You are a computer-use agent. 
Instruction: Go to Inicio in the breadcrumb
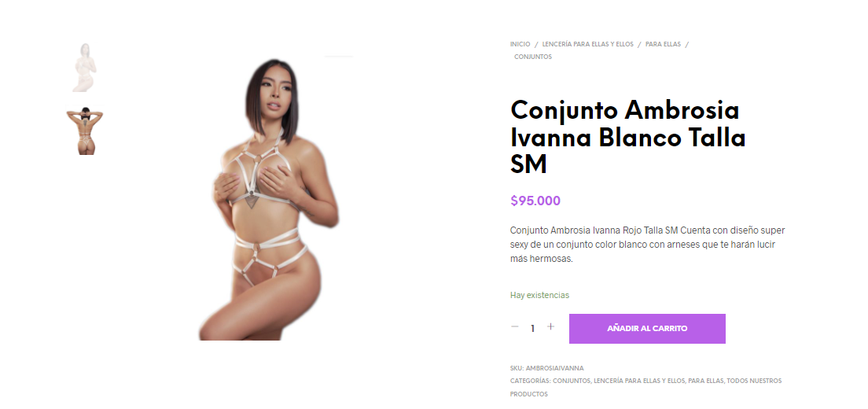pyautogui.click(x=520, y=44)
